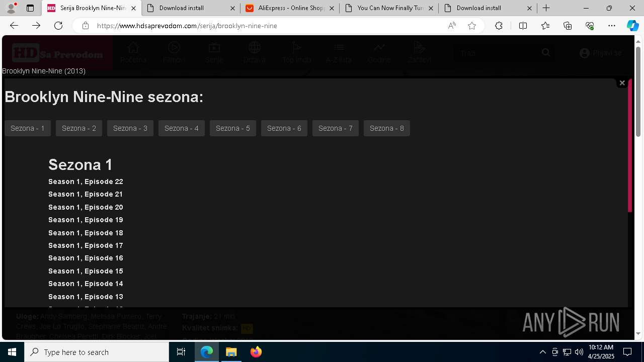Open notification center icon
The height and width of the screenshot is (362, 644).
[627, 352]
